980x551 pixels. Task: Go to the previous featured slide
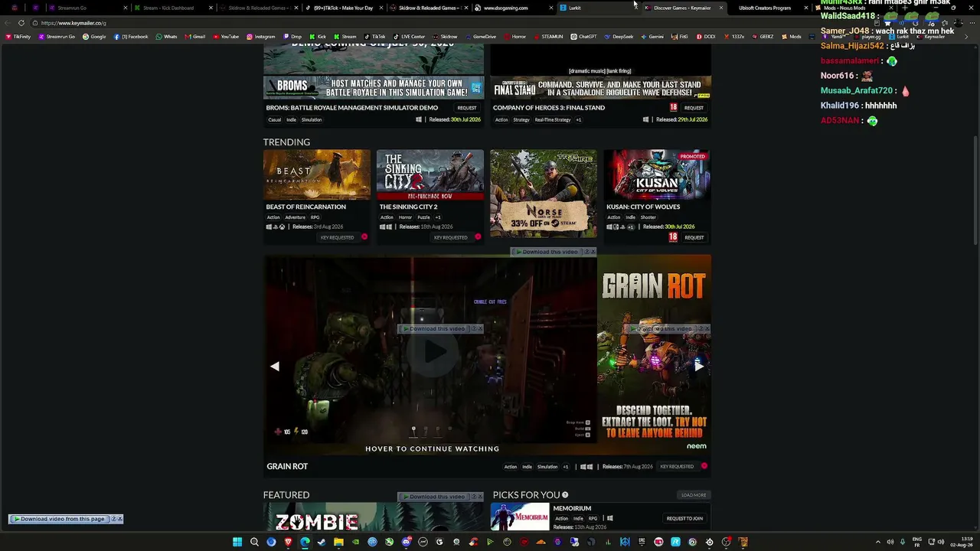coord(275,367)
